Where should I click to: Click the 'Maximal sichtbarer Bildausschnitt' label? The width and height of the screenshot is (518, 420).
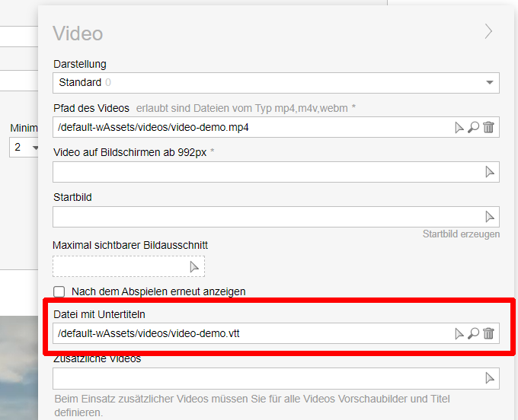130,245
